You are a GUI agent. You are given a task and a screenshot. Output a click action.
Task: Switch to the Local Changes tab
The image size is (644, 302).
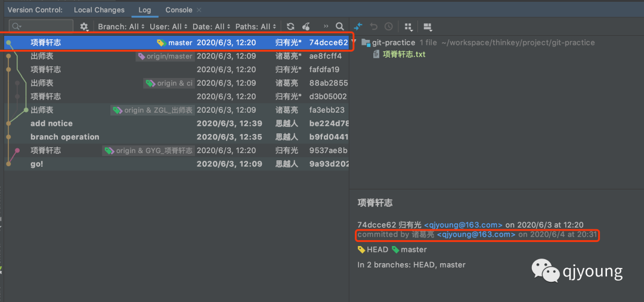click(99, 10)
